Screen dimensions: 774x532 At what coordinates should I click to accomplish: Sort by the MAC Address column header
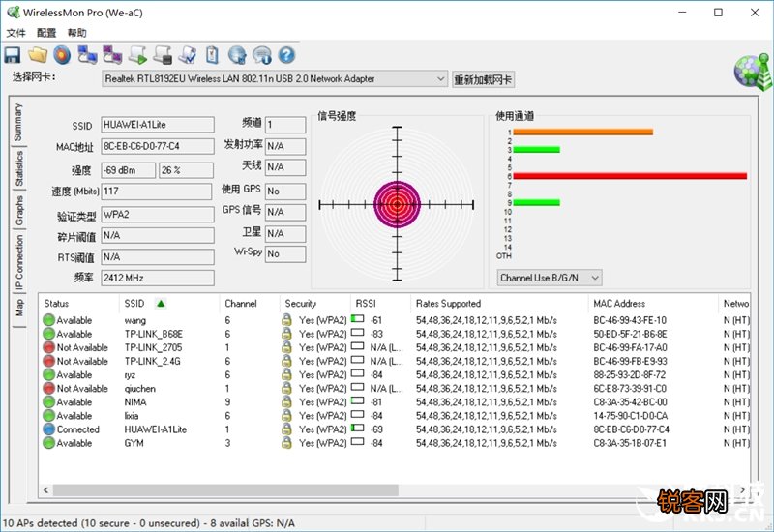click(x=652, y=304)
